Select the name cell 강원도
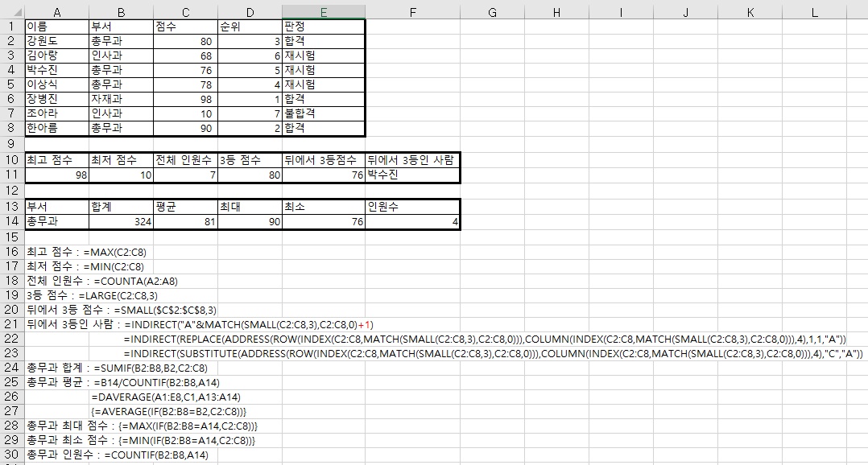Screen dimensions: 868x465 tap(56, 41)
